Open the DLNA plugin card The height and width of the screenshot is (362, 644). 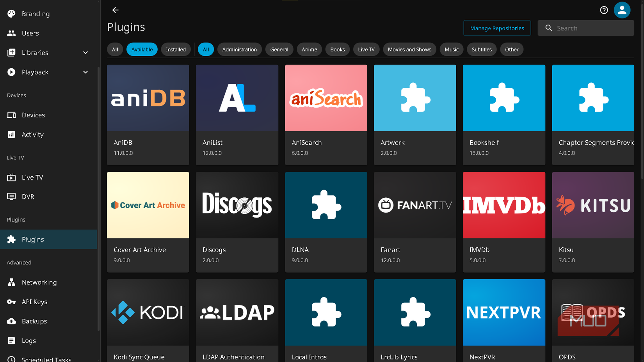pos(326,222)
